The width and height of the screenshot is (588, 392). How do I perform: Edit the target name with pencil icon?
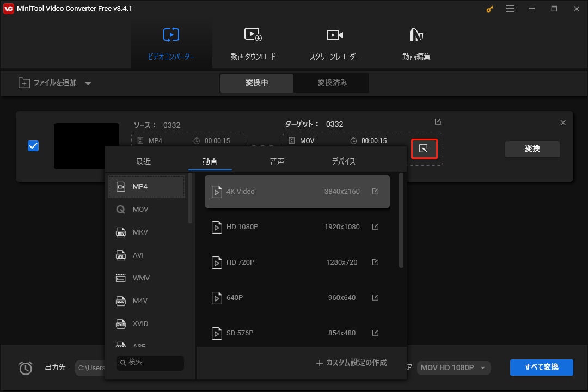(x=438, y=122)
